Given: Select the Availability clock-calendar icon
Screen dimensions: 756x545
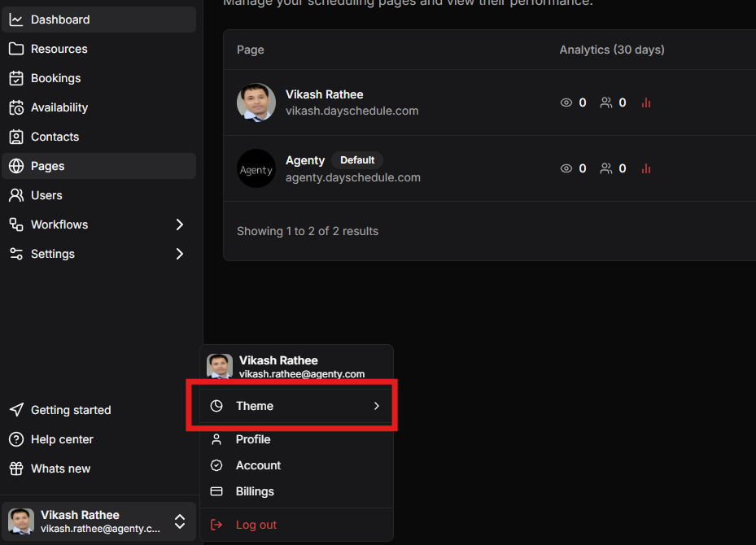Looking at the screenshot, I should 16,107.
